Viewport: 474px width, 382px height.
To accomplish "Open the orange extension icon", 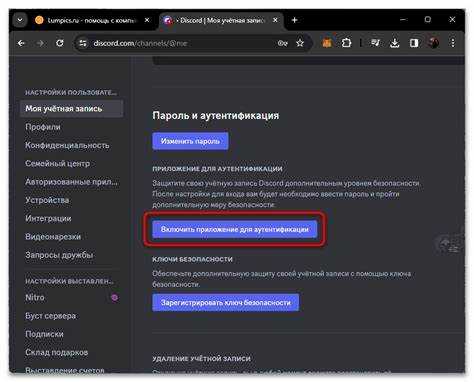I will (x=327, y=43).
